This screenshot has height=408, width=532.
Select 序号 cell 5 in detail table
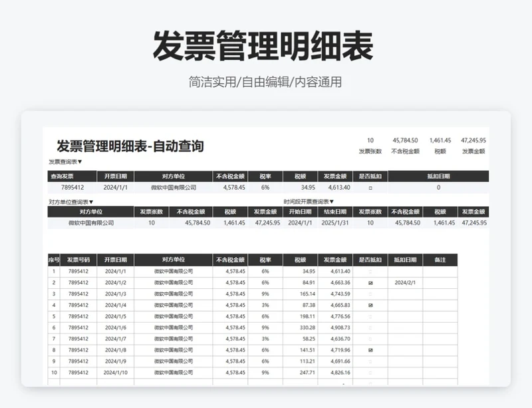[54, 316]
